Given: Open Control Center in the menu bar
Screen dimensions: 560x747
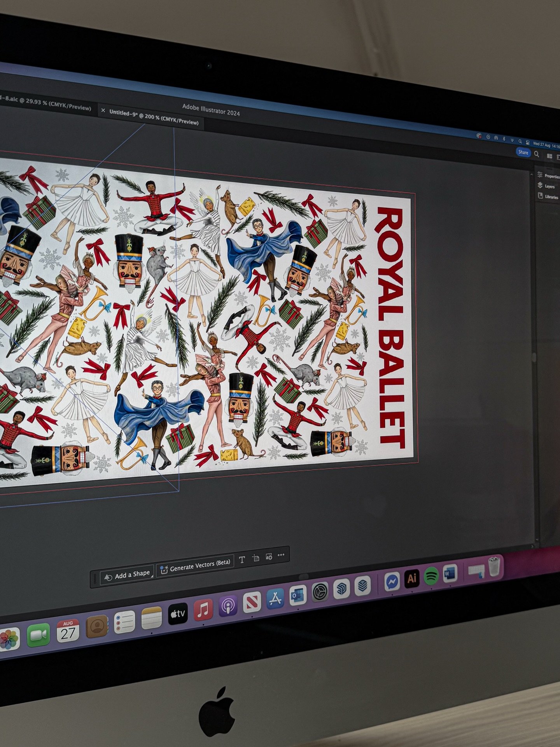Looking at the screenshot, I should click(x=528, y=143).
